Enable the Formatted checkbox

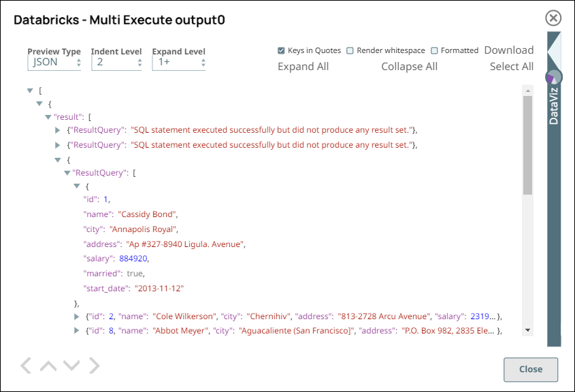pos(434,50)
